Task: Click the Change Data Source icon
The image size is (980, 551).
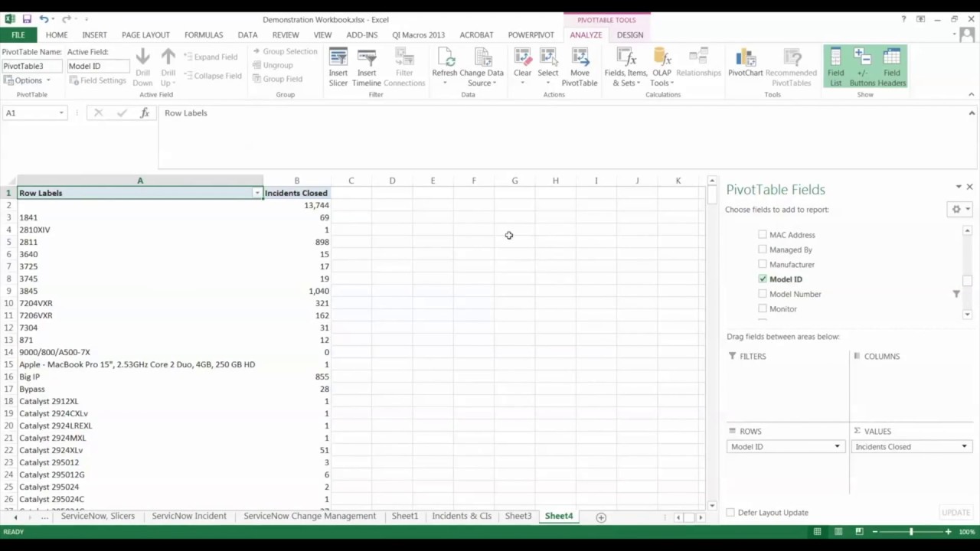Action: pyautogui.click(x=482, y=60)
